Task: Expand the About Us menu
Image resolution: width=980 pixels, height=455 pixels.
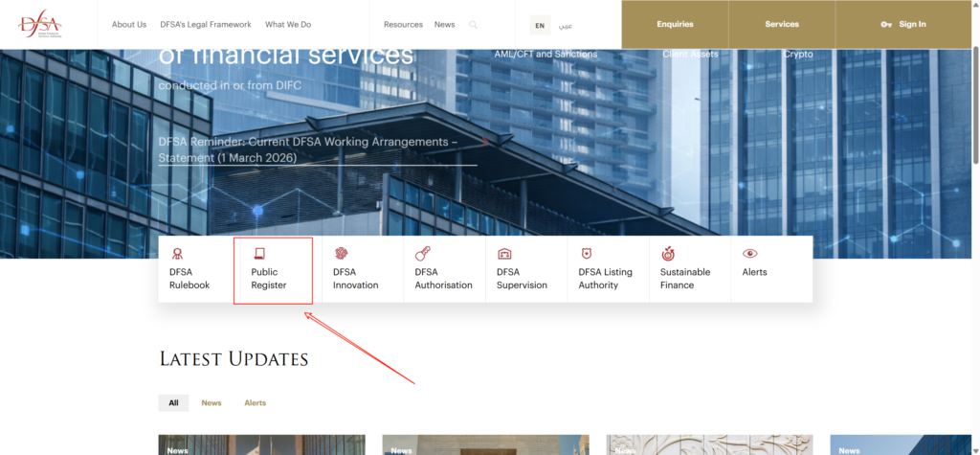Action: click(129, 25)
